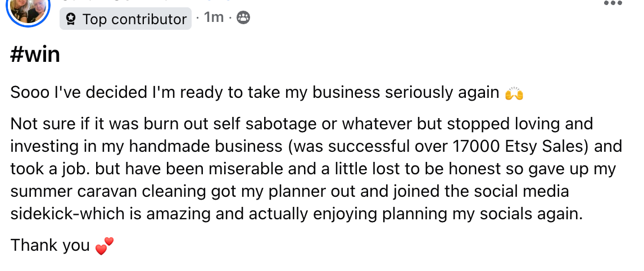Screen dimensions: 644x271
Task: Open the #win hashtag
Action: (x=35, y=55)
